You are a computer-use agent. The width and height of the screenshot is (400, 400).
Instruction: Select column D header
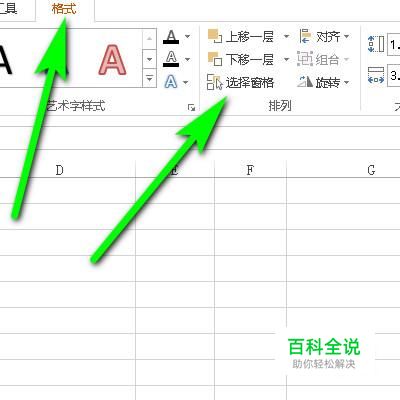(x=59, y=170)
